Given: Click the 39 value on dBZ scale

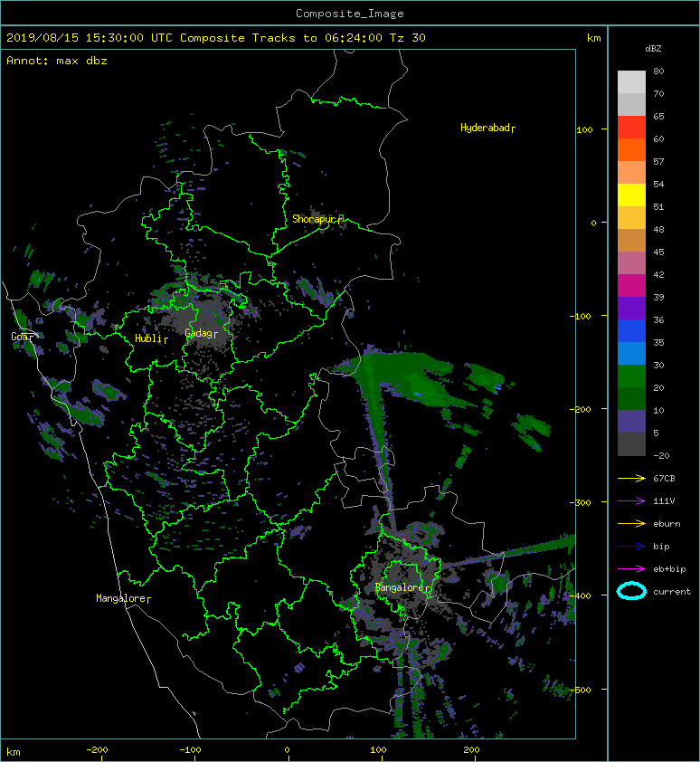Looking at the screenshot, I should [x=658, y=297].
